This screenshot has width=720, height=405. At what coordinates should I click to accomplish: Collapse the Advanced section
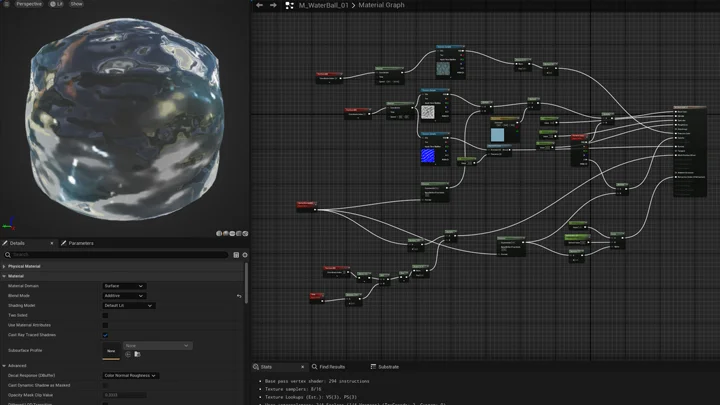tap(4, 366)
